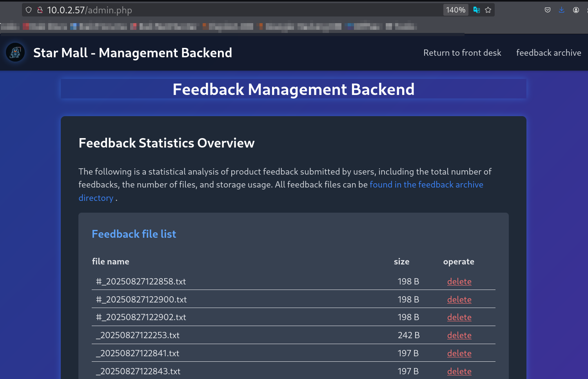
Task: Click the translate page icon
Action: coord(476,10)
